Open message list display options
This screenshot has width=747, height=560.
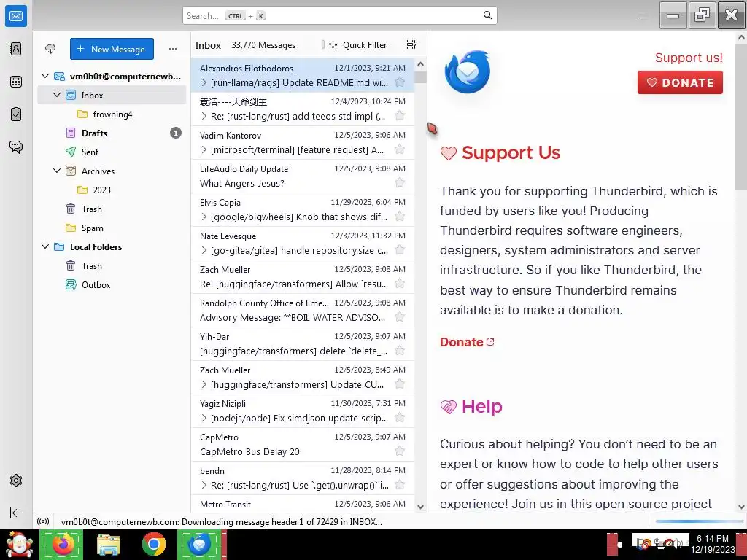click(x=411, y=44)
